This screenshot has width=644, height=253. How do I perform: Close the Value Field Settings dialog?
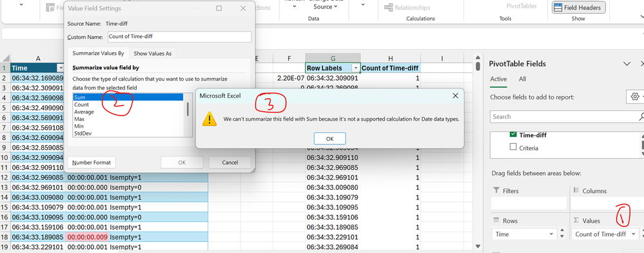(243, 8)
